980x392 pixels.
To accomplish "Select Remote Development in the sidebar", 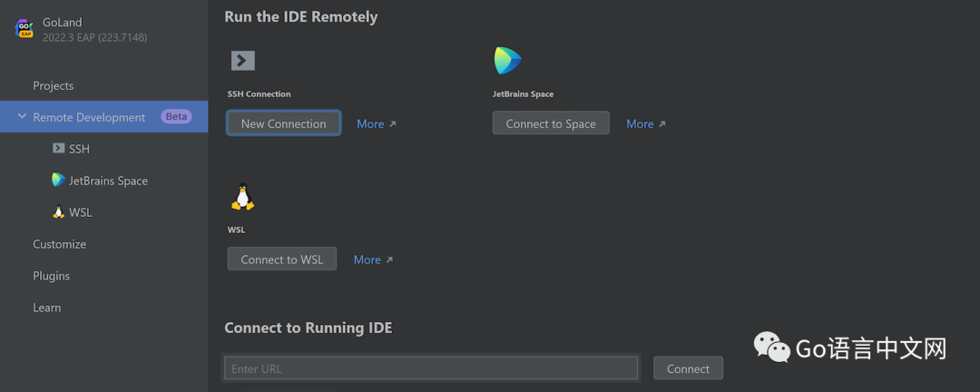I will [x=89, y=117].
